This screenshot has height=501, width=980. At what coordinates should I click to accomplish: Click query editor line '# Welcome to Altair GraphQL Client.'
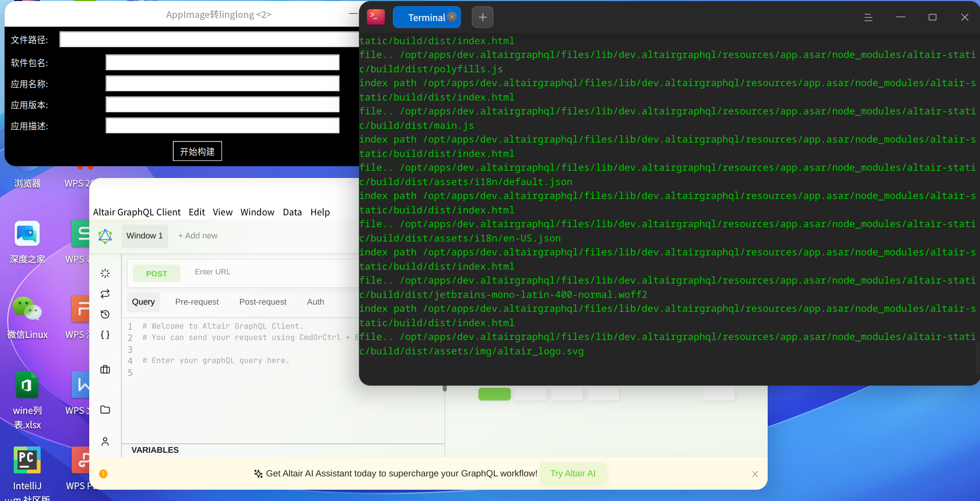click(x=223, y=326)
